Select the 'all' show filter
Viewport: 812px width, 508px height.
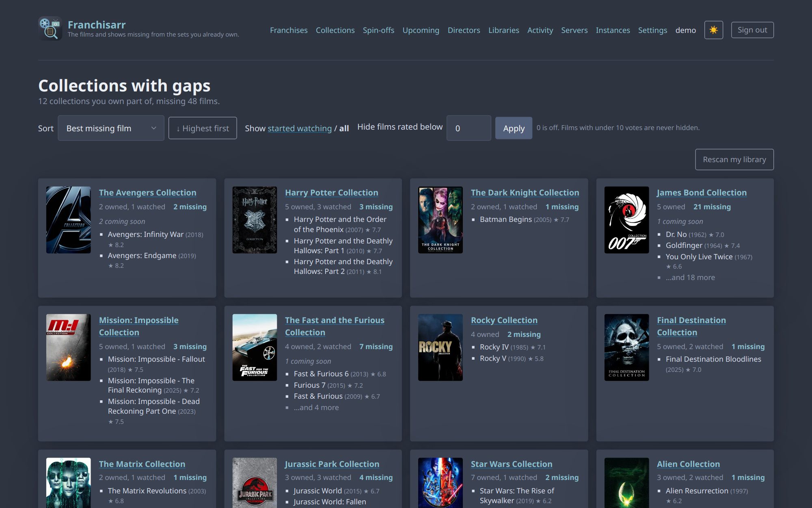344,128
